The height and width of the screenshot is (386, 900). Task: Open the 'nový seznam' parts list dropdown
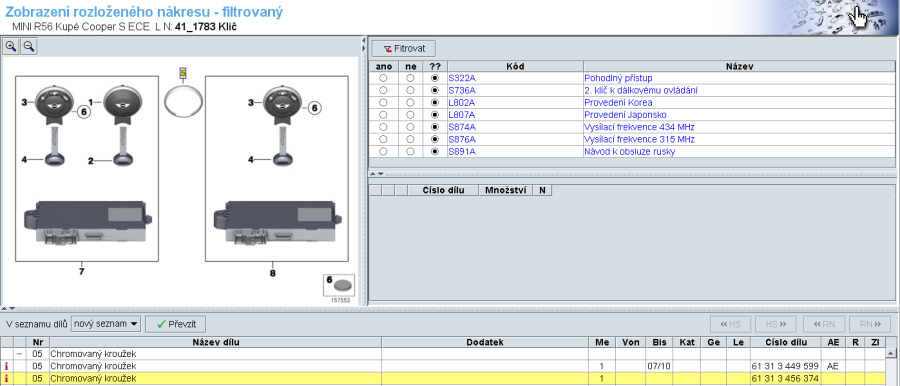point(106,324)
